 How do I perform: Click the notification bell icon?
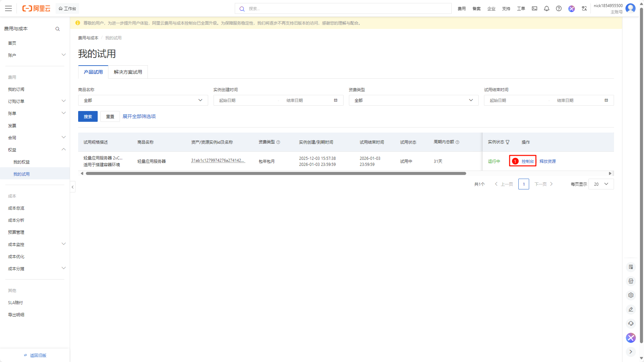[x=546, y=8]
